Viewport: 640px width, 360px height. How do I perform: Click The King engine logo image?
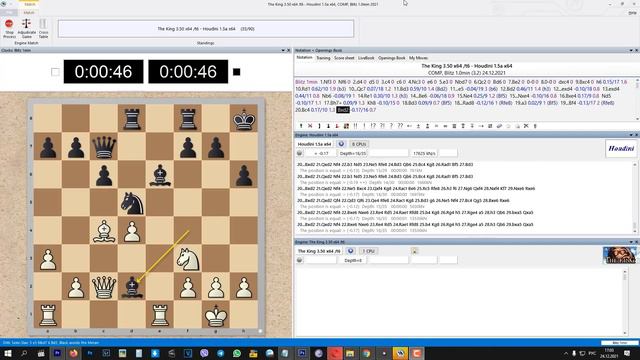click(619, 255)
